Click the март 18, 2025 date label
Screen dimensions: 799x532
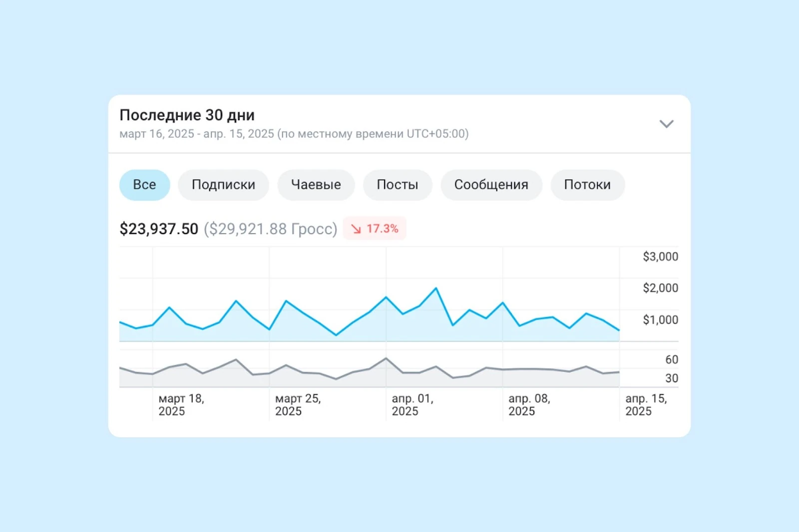pyautogui.click(x=181, y=405)
